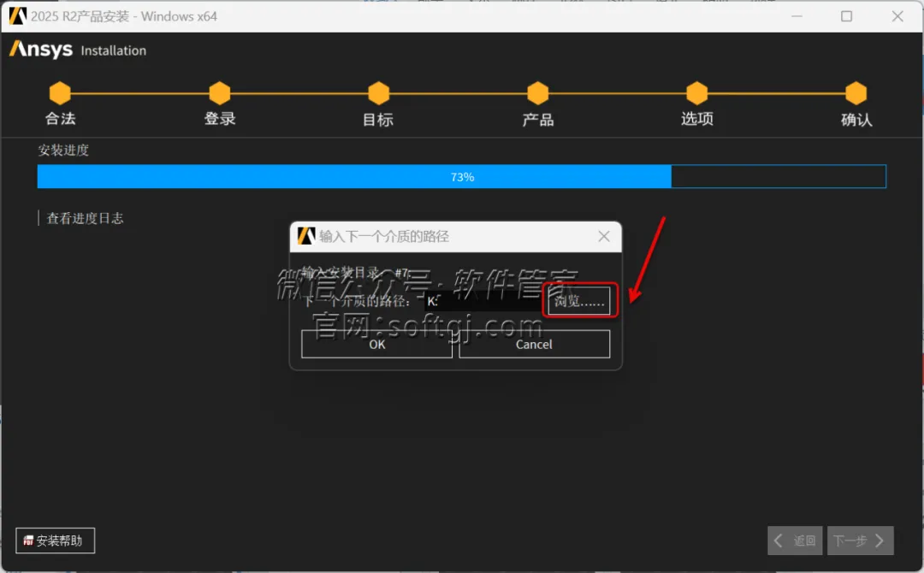924x573 pixels.
Task: Open 安装帮助 installation help
Action: (x=56, y=540)
